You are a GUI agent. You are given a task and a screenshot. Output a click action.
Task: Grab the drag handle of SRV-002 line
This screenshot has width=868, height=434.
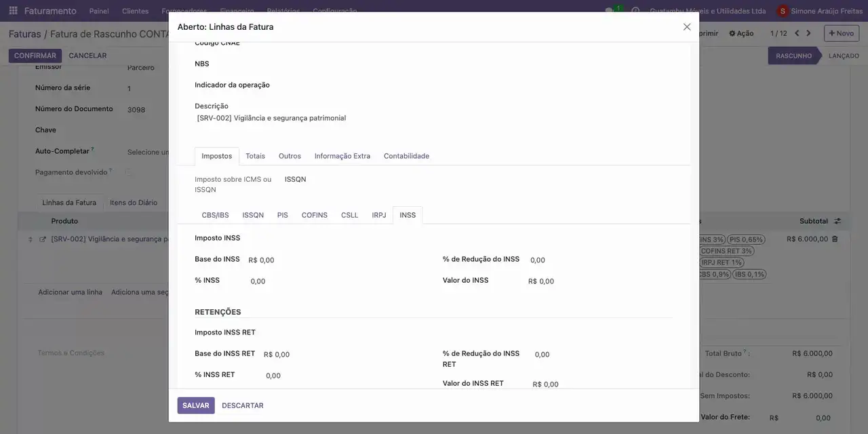click(x=30, y=239)
